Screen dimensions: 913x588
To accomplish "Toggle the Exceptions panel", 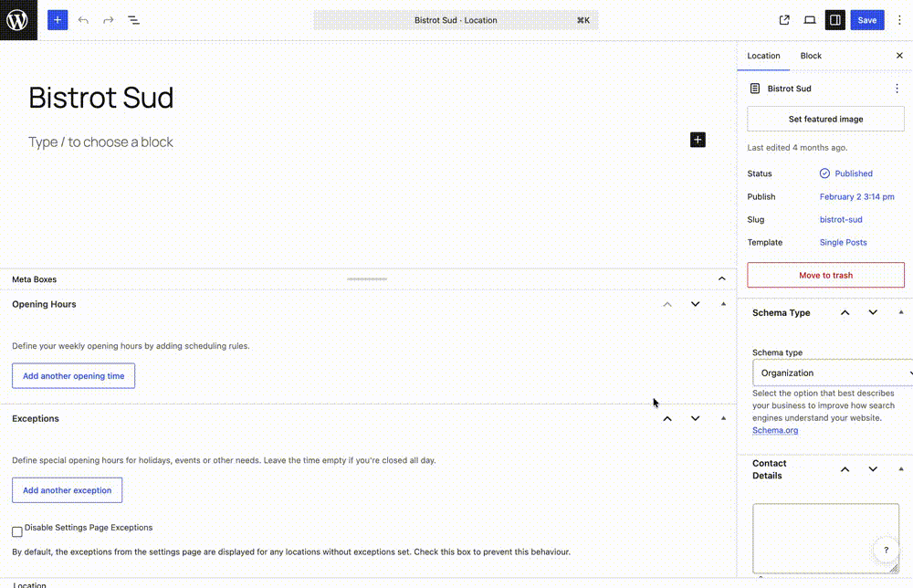I will click(x=724, y=418).
